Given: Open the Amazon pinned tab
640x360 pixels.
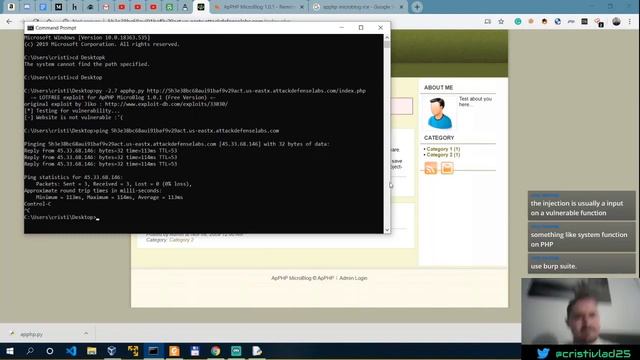Looking at the screenshot, I should (x=11, y=7).
